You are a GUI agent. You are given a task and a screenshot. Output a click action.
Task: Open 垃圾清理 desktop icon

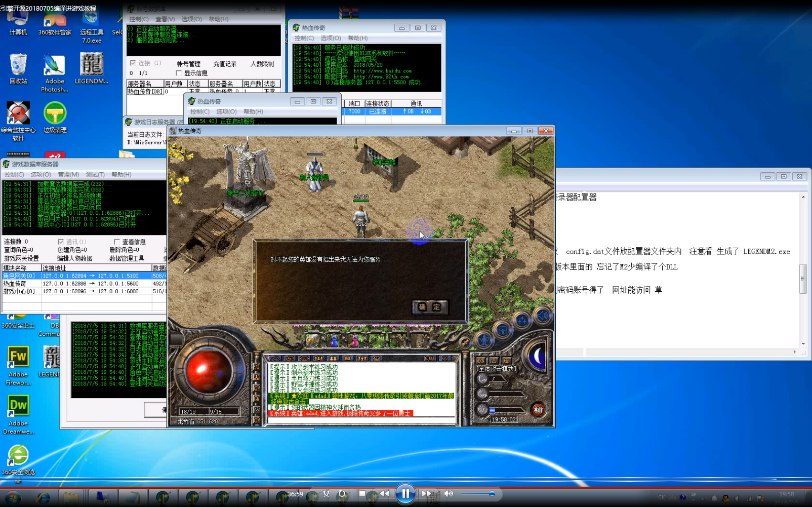(55, 118)
